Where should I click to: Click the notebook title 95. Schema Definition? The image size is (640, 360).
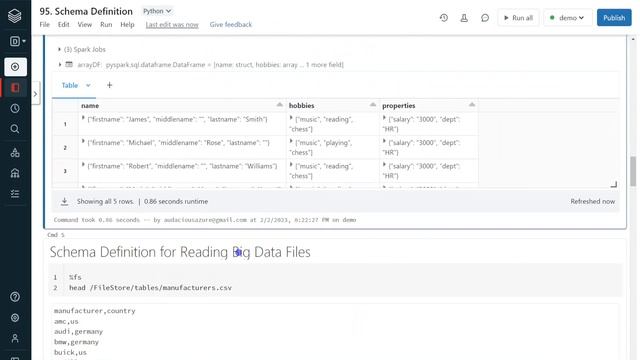(86, 11)
